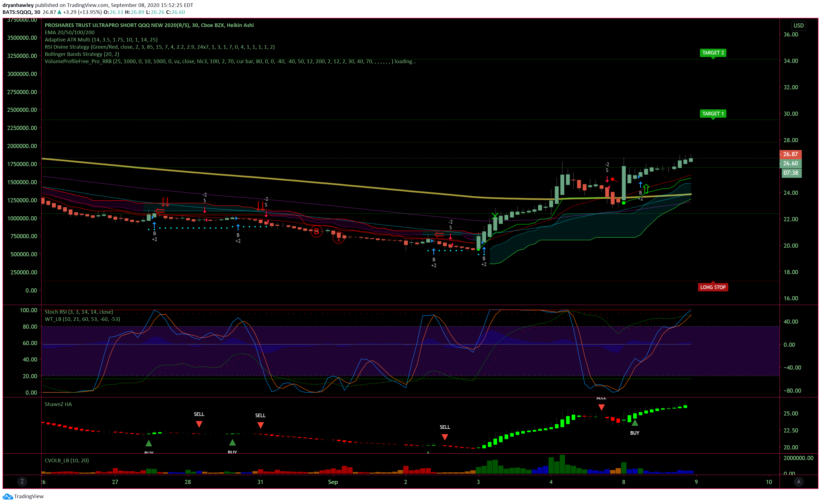
Task: Select the TARGET 1 label
Action: [713, 114]
